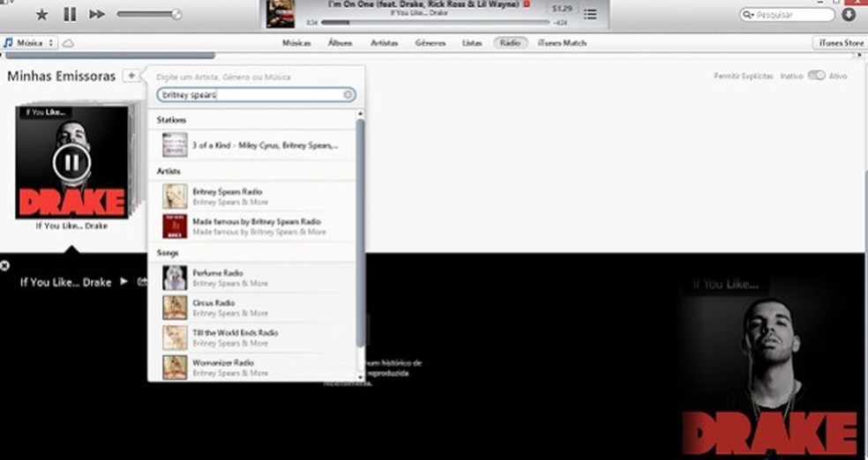
Task: Open the Up Next list icon
Action: click(590, 14)
